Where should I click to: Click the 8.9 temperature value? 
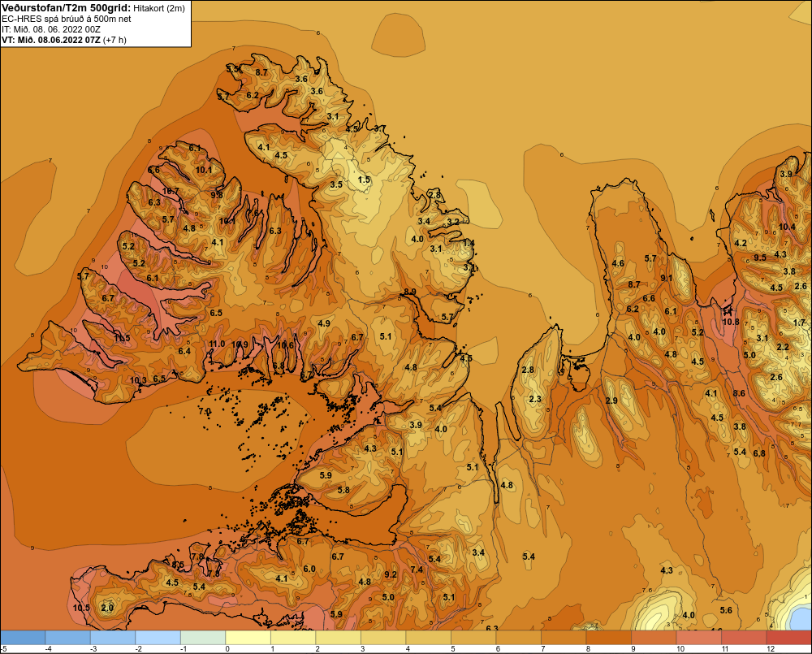click(x=410, y=292)
